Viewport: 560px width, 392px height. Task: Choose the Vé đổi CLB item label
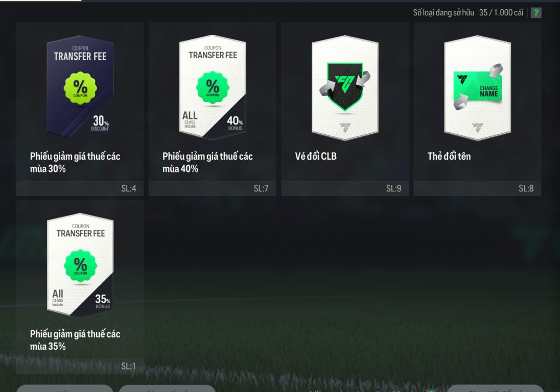click(316, 156)
